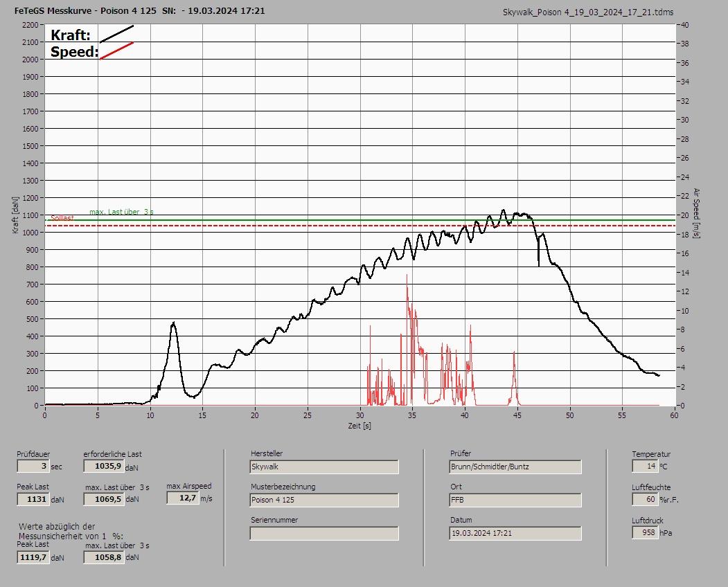This screenshot has width=728, height=587.
Task: Click the 2200 tick on the Kraft axis
Action: tap(30, 25)
